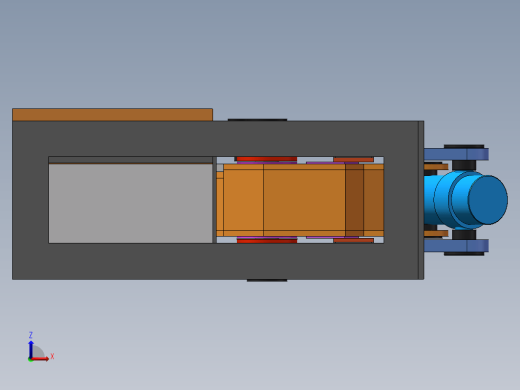Click the black pad on housing top edge
The image size is (520, 390).
coord(257,120)
